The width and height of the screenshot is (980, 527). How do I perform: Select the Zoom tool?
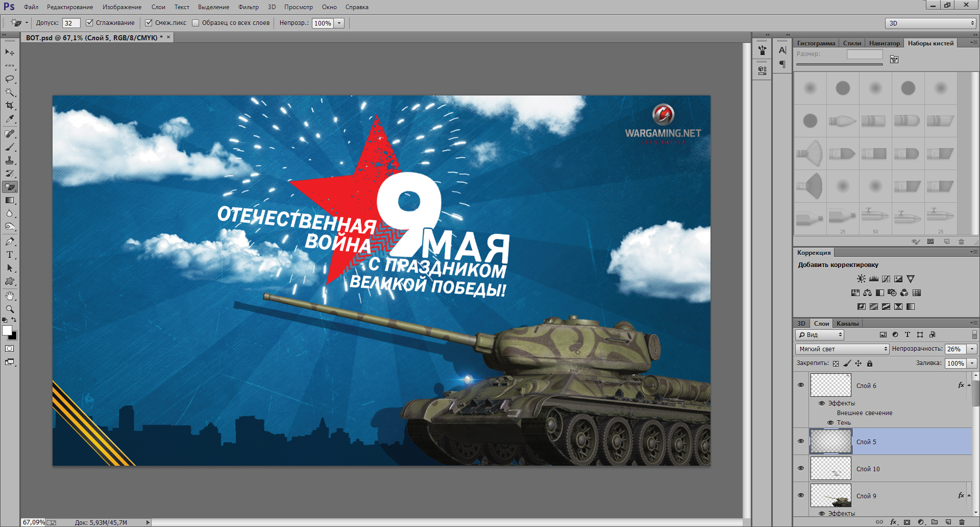pos(10,309)
